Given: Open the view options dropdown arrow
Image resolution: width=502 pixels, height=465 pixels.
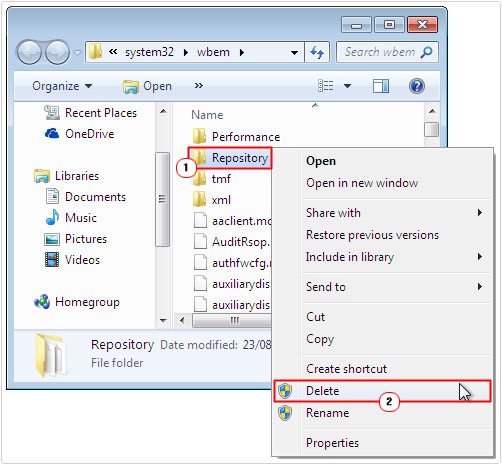Looking at the screenshot, I should tap(347, 86).
